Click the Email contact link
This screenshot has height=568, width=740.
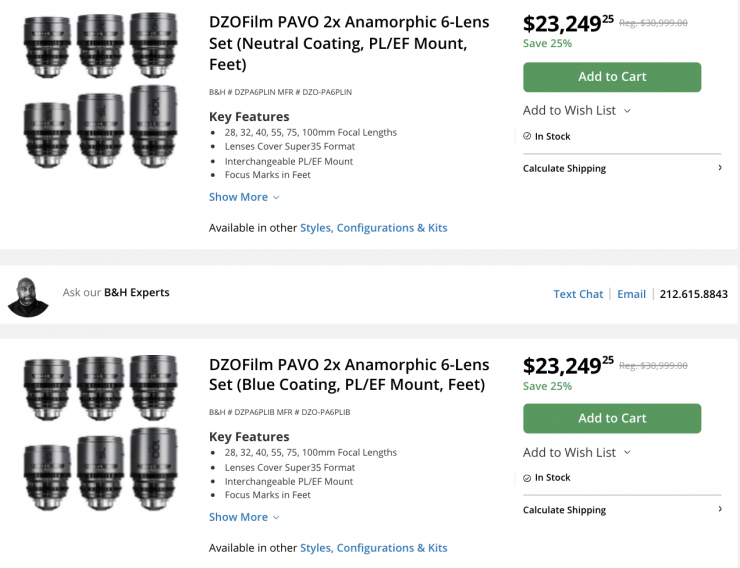pyautogui.click(x=631, y=294)
